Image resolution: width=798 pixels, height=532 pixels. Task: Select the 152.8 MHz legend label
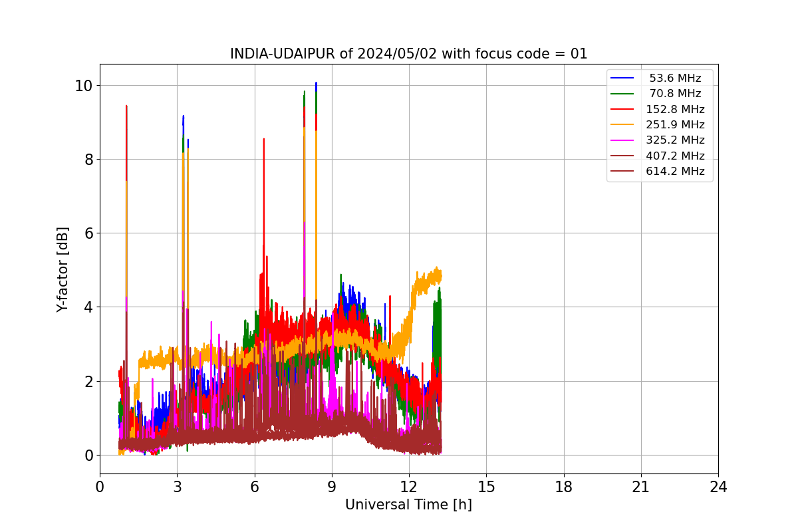pos(675,109)
